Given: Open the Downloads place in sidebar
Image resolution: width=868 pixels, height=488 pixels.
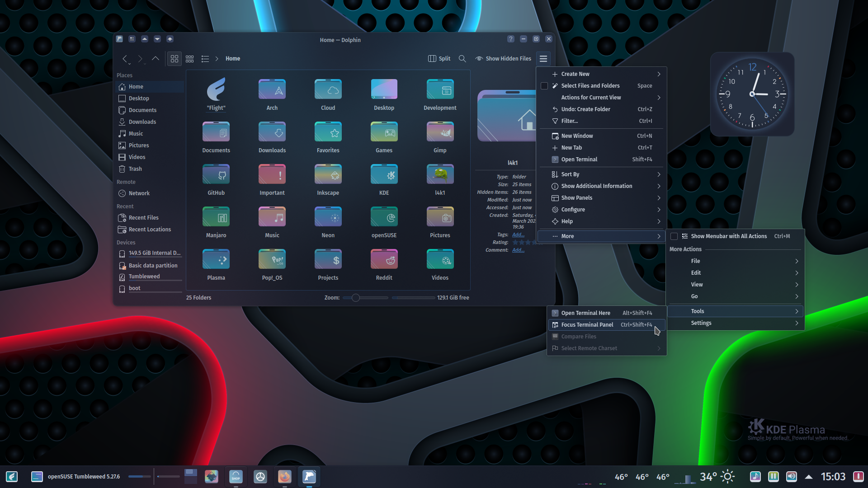Looking at the screenshot, I should tap(150, 122).
